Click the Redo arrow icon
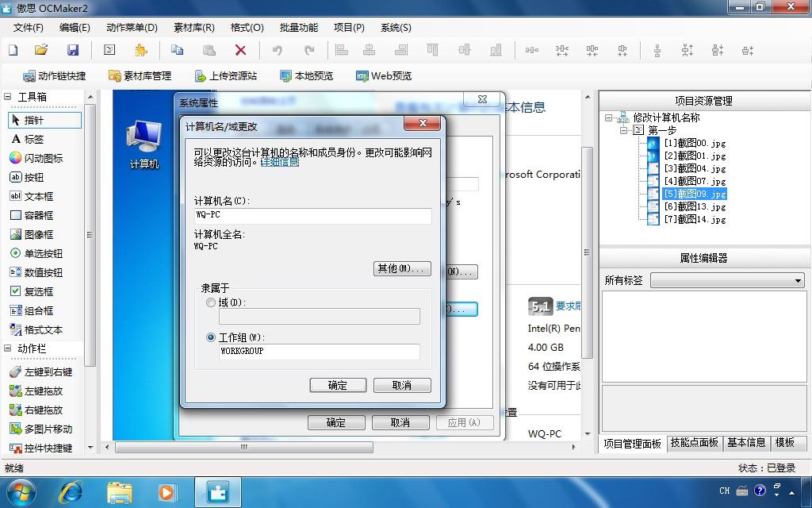The image size is (812, 508). coord(309,50)
